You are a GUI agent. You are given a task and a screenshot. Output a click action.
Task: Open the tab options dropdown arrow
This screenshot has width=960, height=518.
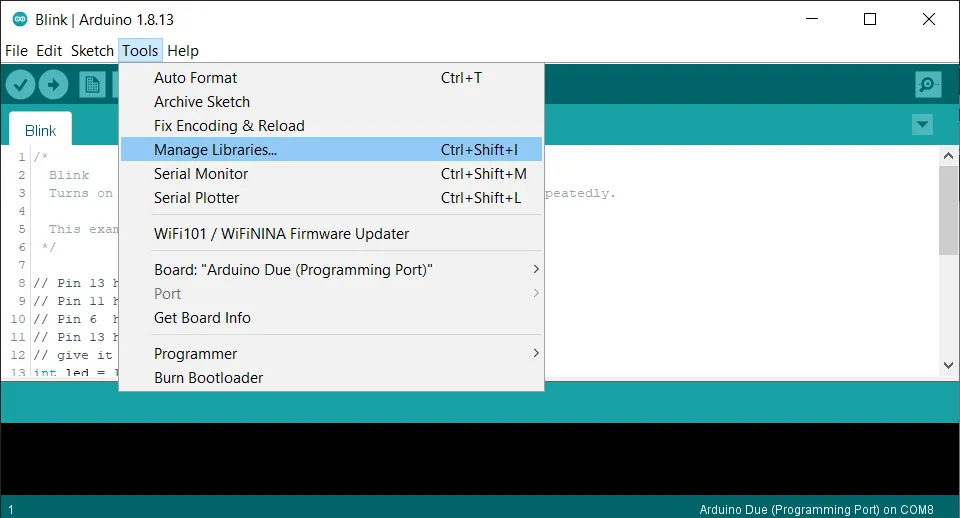(922, 125)
